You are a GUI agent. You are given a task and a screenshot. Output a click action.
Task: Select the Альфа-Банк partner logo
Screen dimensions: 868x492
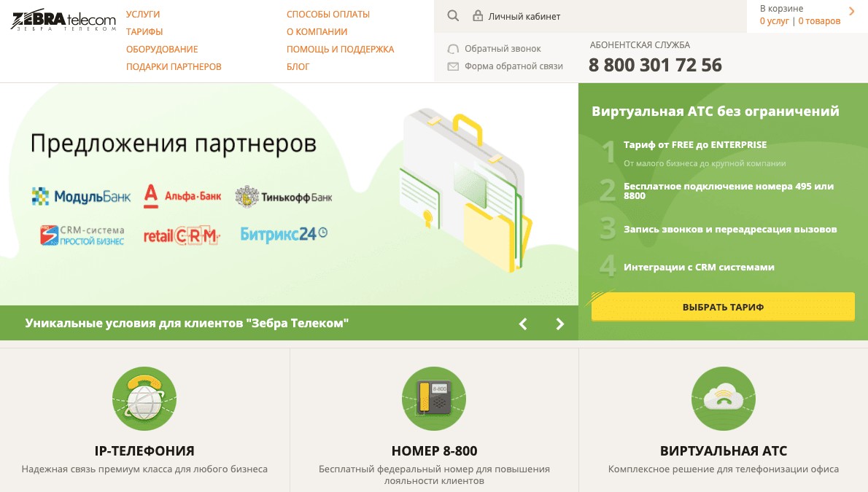(x=182, y=197)
